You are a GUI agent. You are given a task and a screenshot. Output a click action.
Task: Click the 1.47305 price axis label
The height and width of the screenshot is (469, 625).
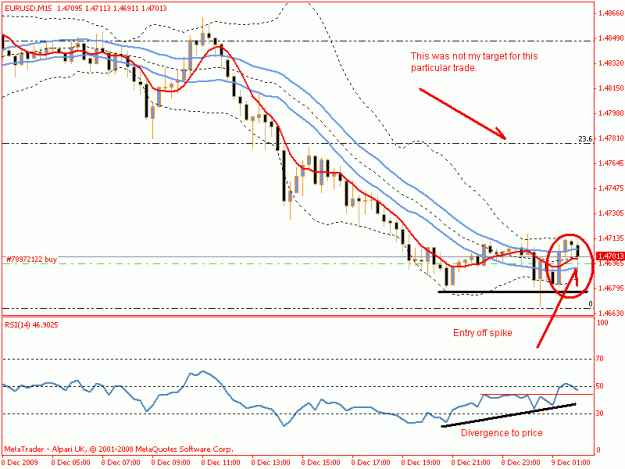611,214
